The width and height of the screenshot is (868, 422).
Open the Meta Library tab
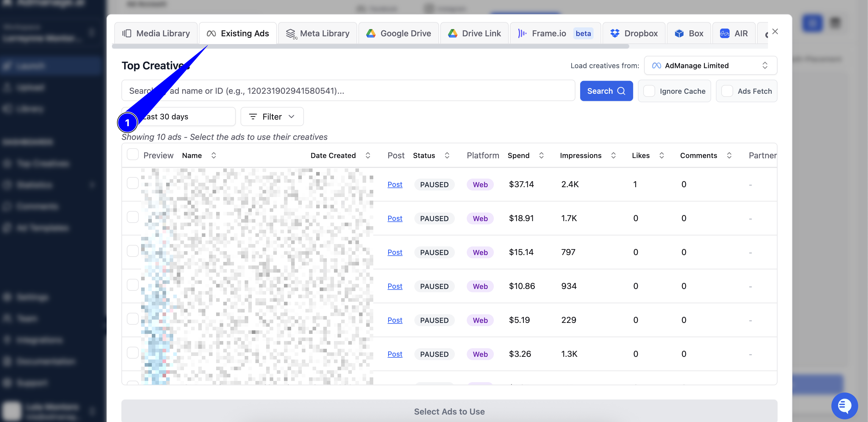pyautogui.click(x=317, y=33)
